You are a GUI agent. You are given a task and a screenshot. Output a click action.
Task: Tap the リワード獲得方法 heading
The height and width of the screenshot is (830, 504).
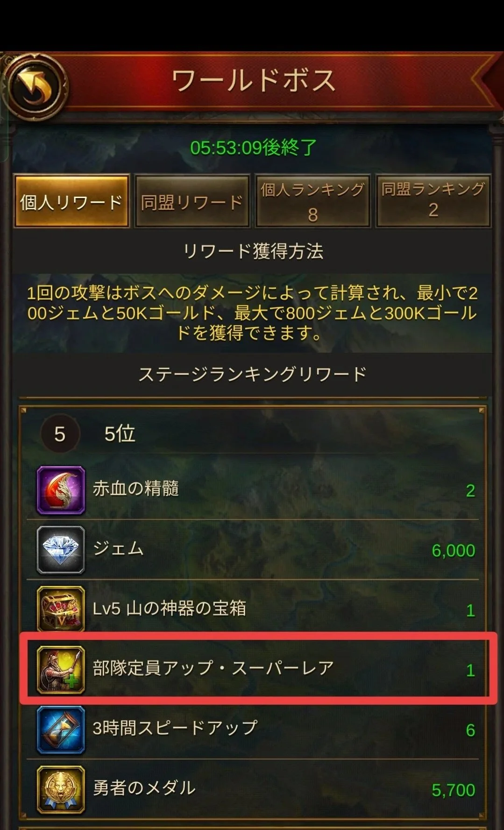tap(253, 251)
